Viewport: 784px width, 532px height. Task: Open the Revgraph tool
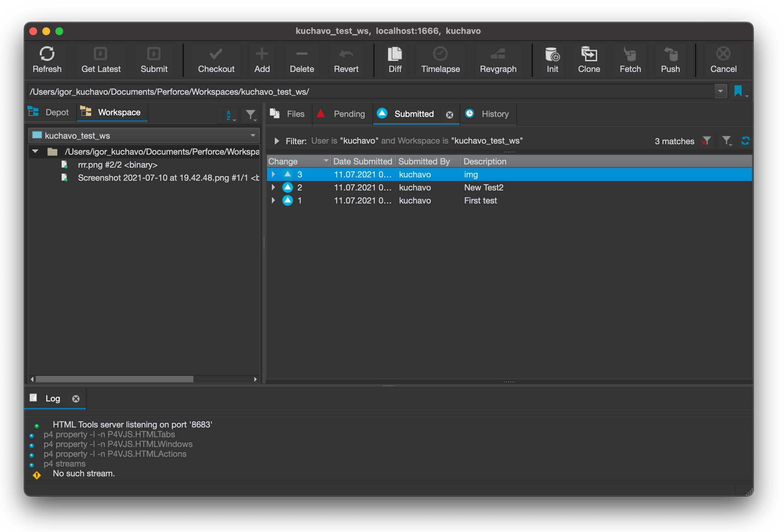coord(498,59)
